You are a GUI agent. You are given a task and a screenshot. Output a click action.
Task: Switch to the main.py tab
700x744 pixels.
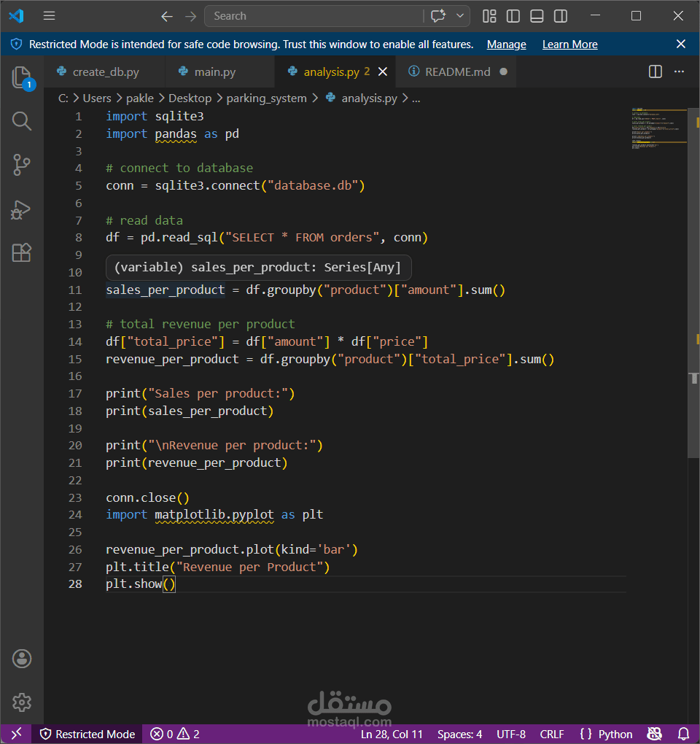[x=215, y=71]
